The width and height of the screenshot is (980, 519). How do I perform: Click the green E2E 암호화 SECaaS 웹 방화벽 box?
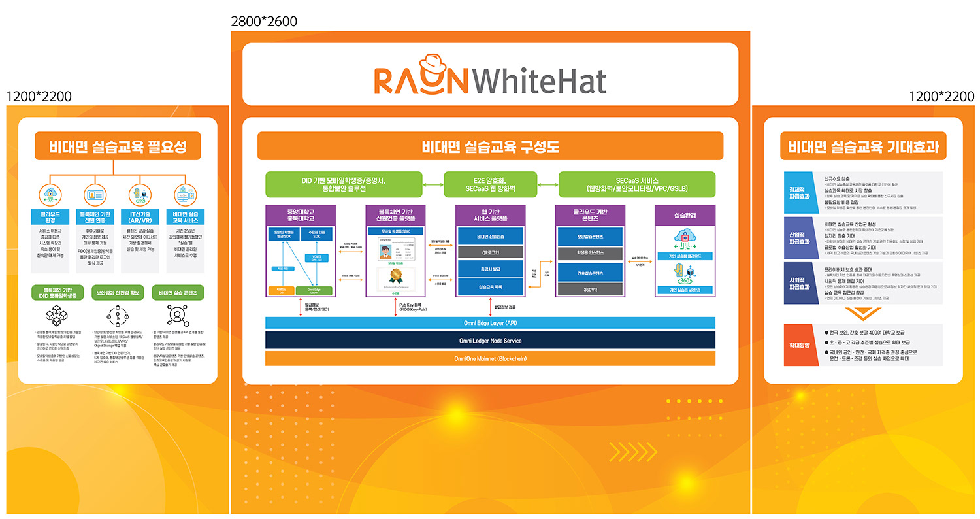coord(490,184)
